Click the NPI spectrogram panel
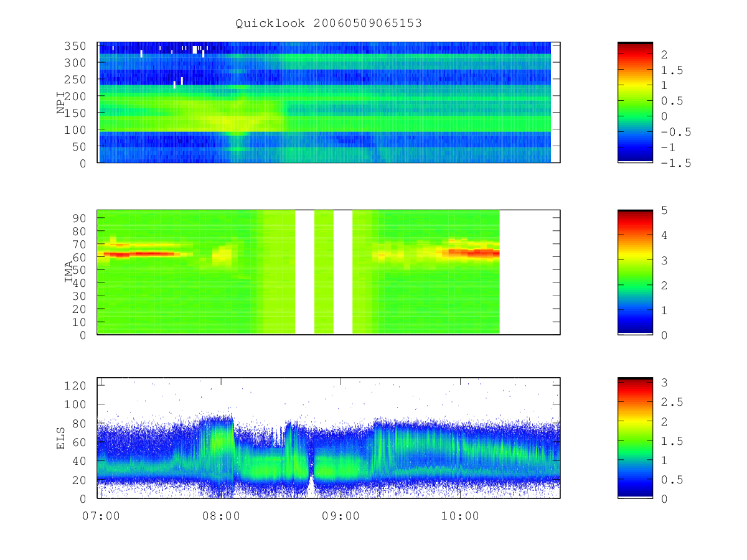747x560 pixels. pos(329,103)
